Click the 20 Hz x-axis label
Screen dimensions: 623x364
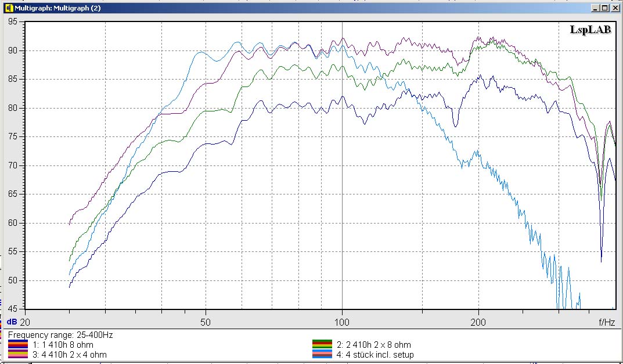pos(25,322)
